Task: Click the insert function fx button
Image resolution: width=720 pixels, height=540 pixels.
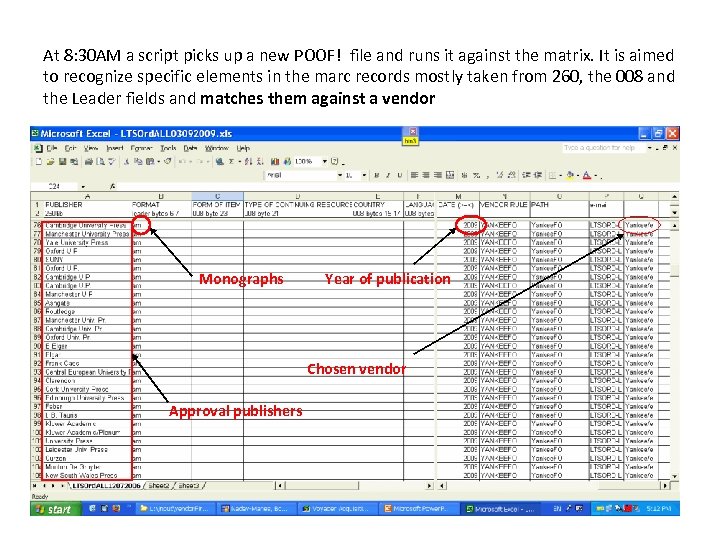Action: pyautogui.click(x=113, y=186)
